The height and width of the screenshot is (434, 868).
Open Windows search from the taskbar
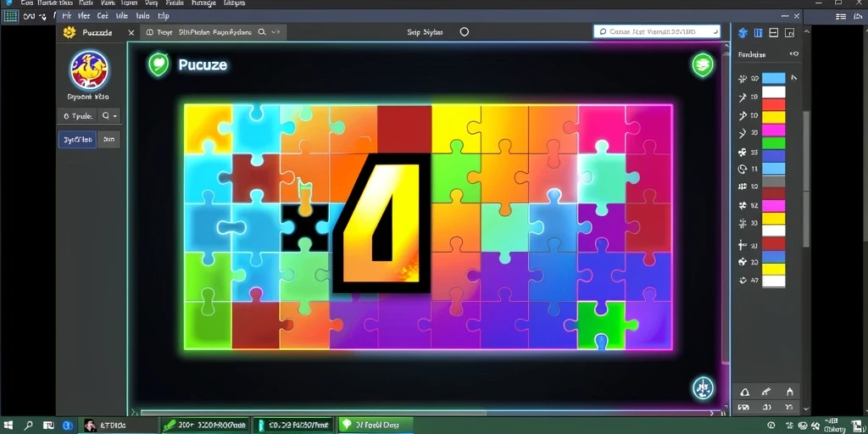tap(28, 426)
